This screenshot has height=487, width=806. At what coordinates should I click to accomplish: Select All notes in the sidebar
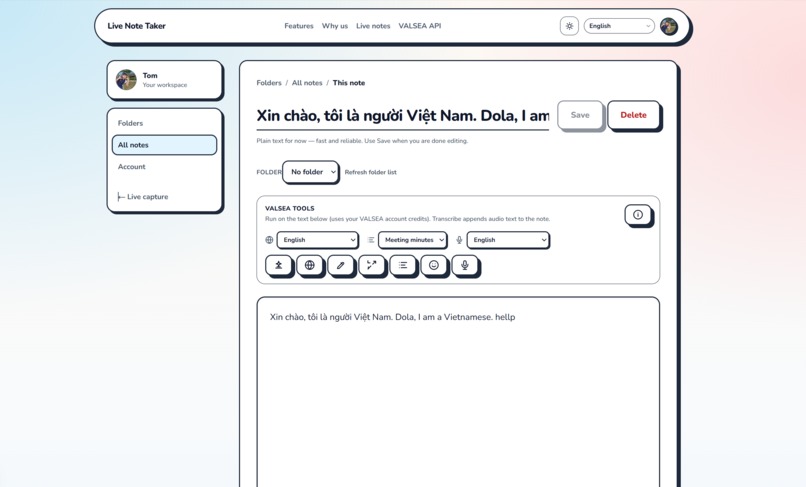point(164,145)
